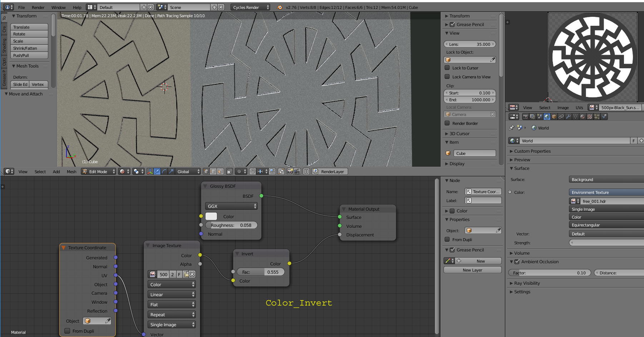The width and height of the screenshot is (644, 337).
Task: Switch to vertex select mode
Action: (x=206, y=172)
